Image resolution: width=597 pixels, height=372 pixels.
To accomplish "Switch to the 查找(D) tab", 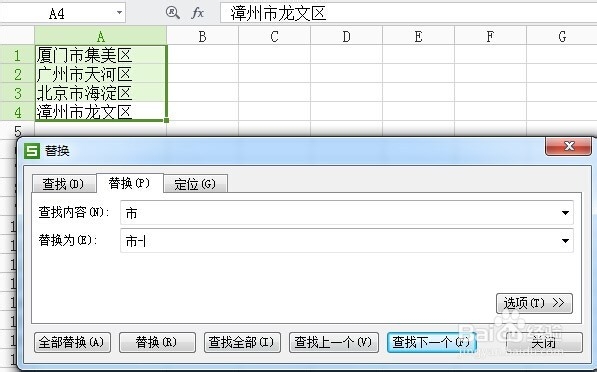I will (64, 184).
